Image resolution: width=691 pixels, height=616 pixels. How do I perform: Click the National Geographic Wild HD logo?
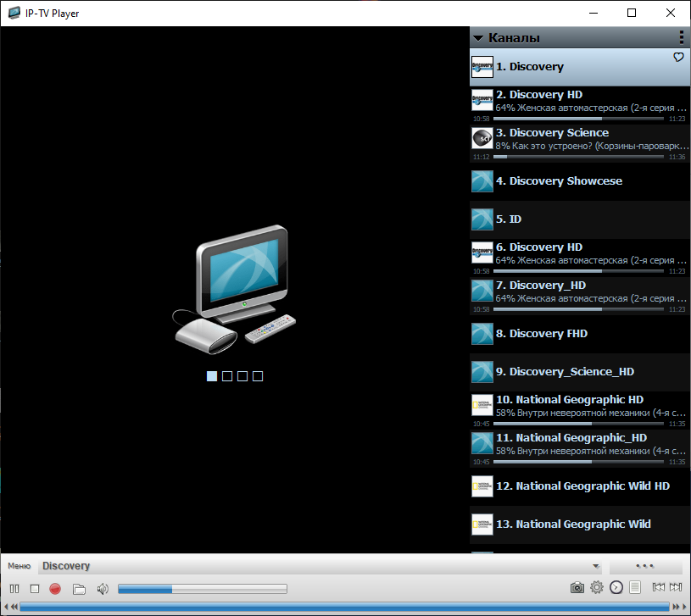coord(482,486)
